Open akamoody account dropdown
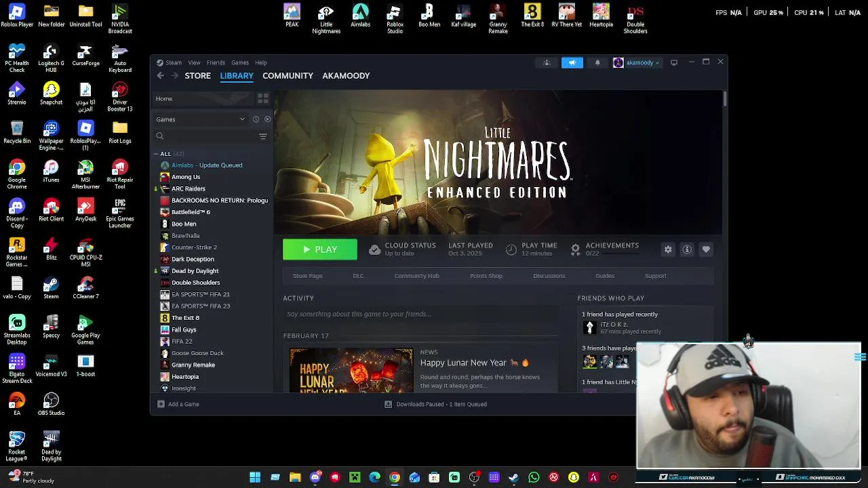This screenshot has width=868, height=488. pos(636,62)
